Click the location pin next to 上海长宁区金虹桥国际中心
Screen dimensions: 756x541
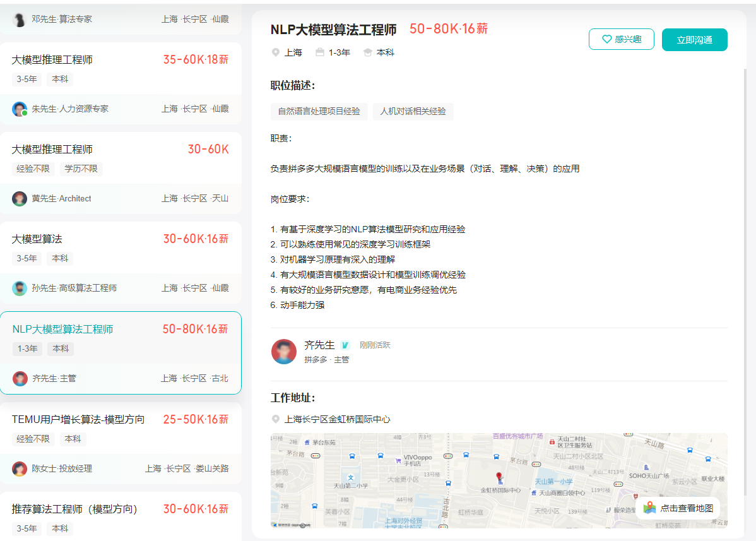click(275, 419)
